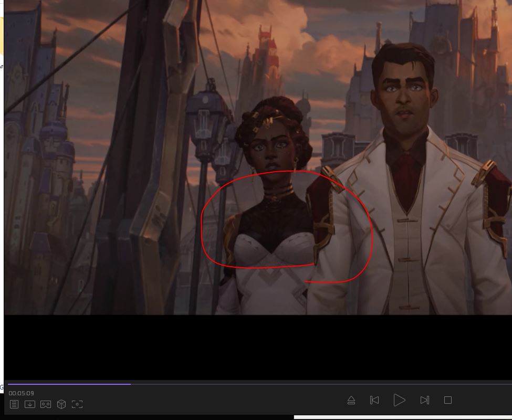Click the purple played portion of seek bar
The image size is (512, 420).
click(x=68, y=384)
